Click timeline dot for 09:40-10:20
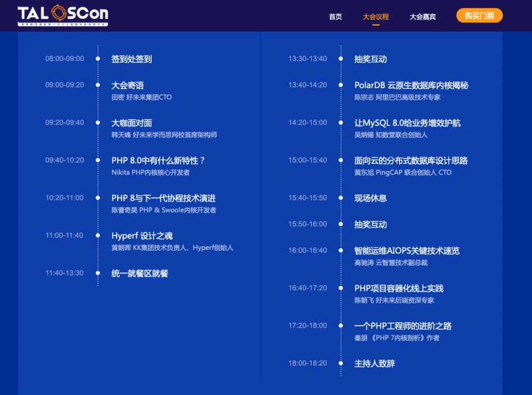This screenshot has height=395, width=532. pos(98,160)
